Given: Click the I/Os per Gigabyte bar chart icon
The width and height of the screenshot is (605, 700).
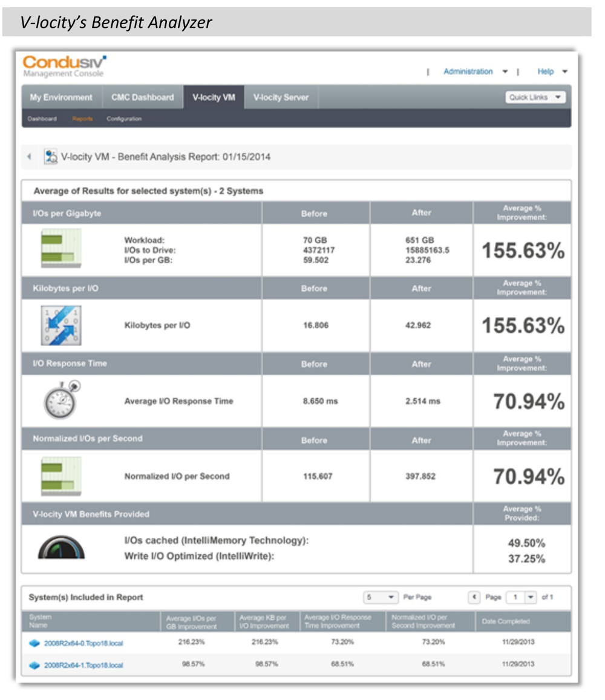Looking at the screenshot, I should [61, 248].
